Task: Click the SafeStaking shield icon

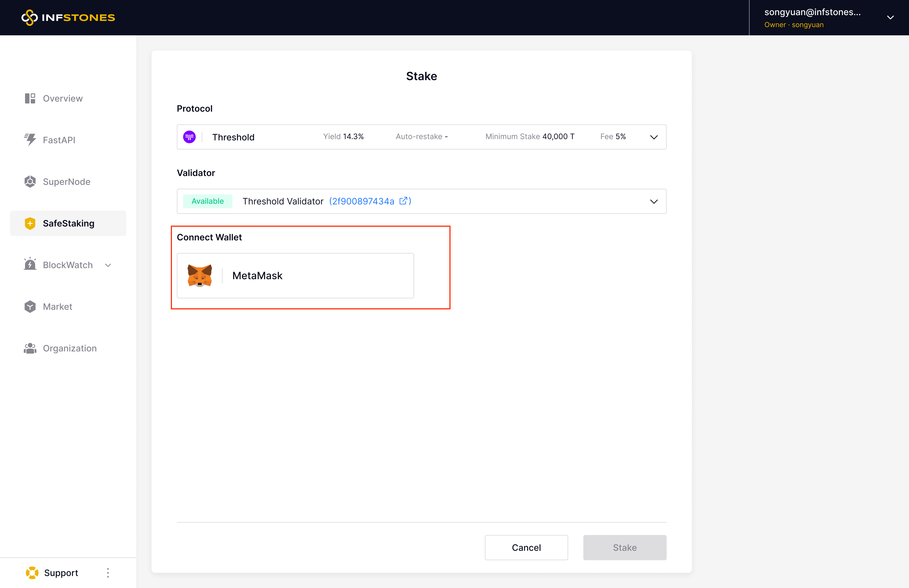Action: tap(30, 223)
